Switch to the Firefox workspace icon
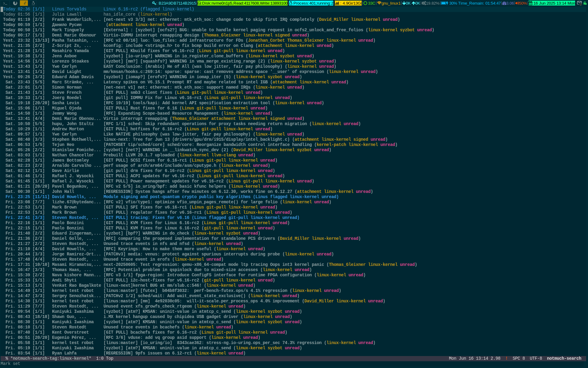 [x=15, y=3]
